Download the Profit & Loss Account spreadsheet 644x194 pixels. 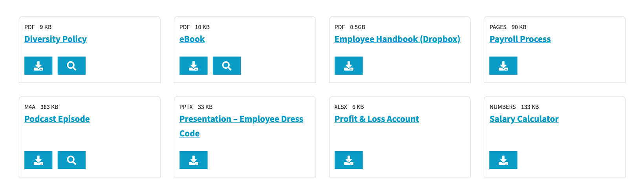(348, 160)
